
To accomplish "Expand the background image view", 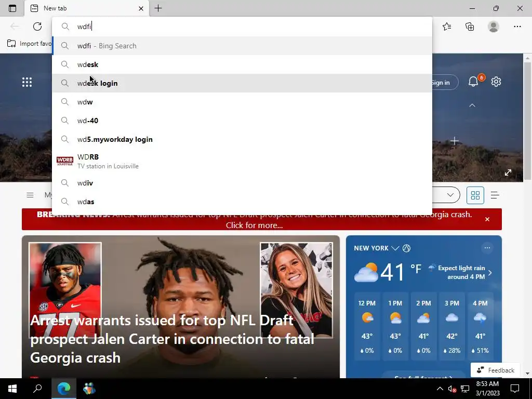I will click(x=508, y=172).
